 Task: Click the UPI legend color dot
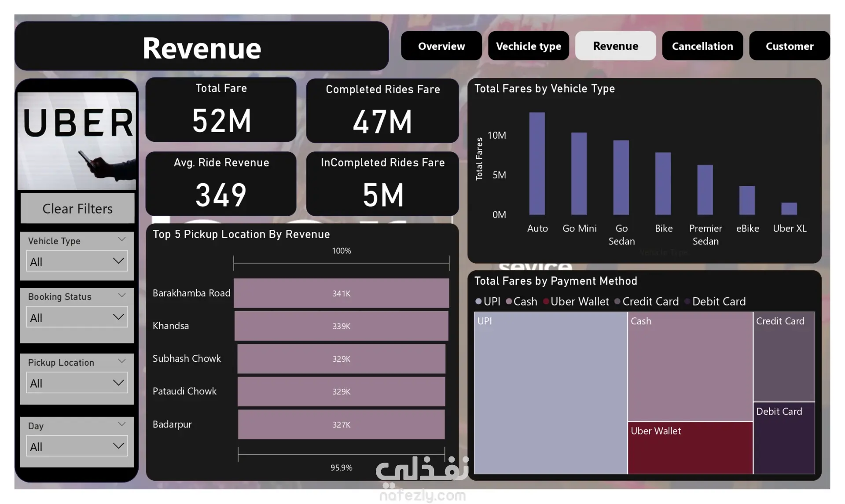point(478,302)
